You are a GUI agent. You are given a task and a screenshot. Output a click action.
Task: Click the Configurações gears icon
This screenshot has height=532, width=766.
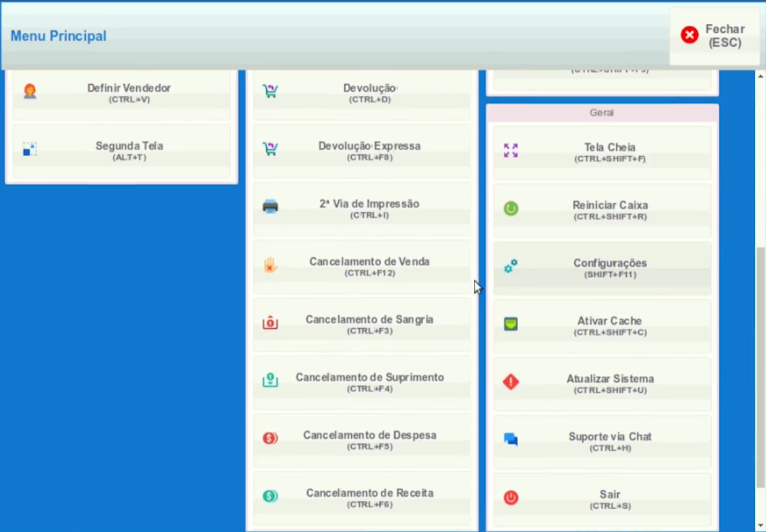pos(511,266)
